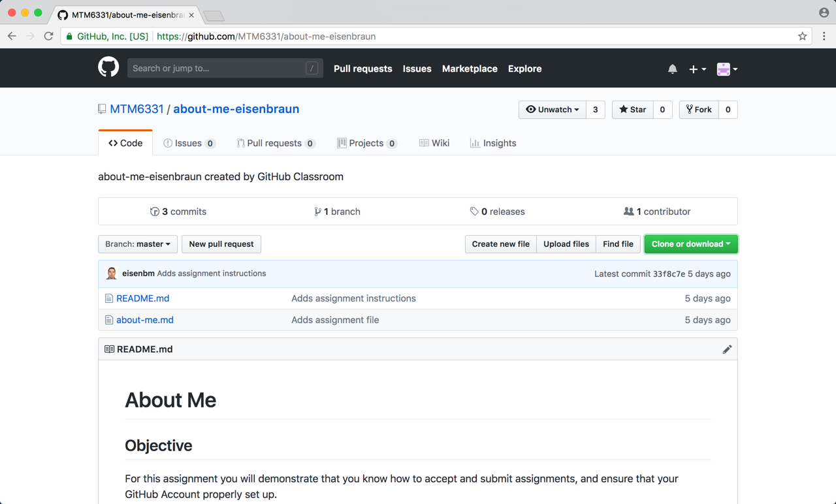Open Marketplace in top navigation

[470, 69]
